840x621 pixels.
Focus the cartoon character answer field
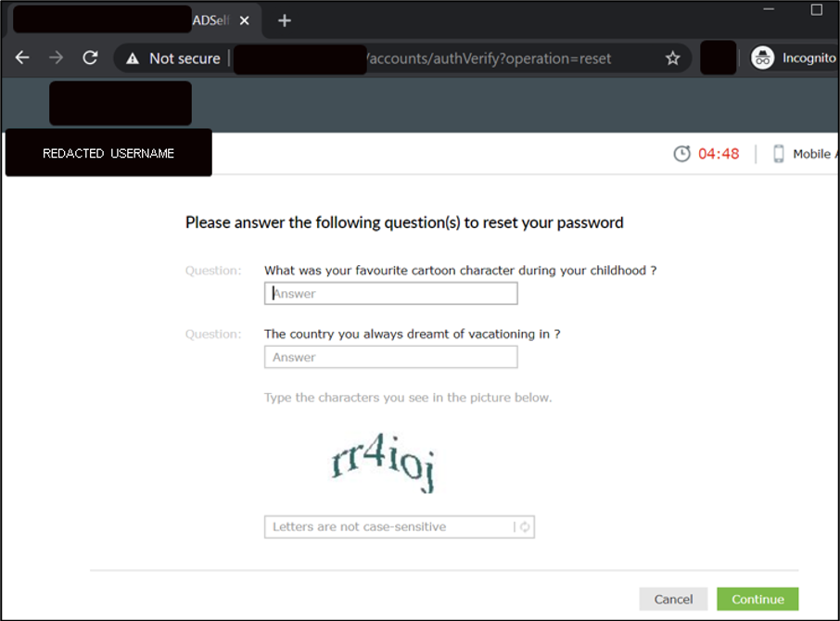click(391, 294)
